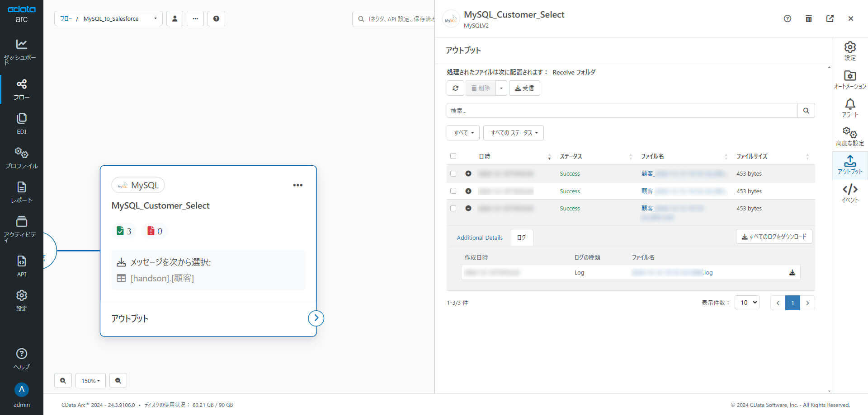Sort by the 日時 date column
Screen dimensions: 868x415
(x=514, y=156)
